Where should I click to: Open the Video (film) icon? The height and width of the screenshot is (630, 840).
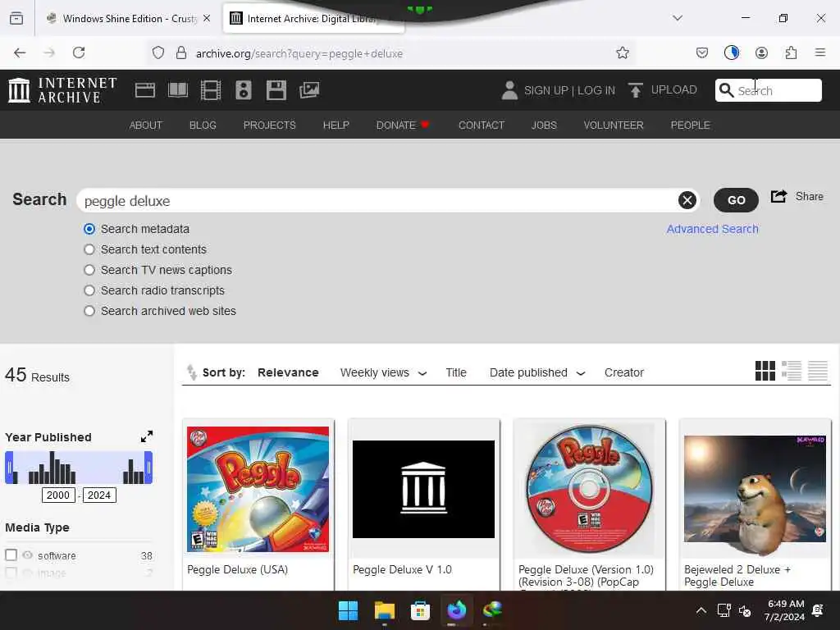211,90
